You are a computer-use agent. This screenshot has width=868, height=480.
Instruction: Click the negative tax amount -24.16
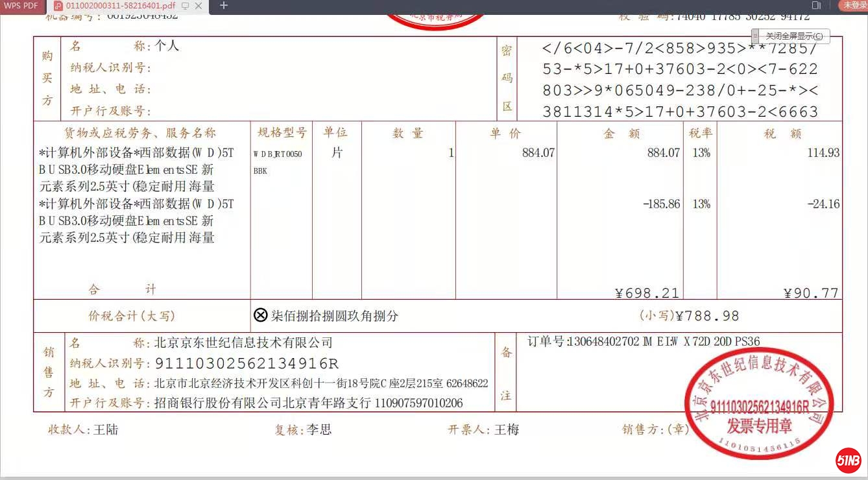[x=823, y=204]
